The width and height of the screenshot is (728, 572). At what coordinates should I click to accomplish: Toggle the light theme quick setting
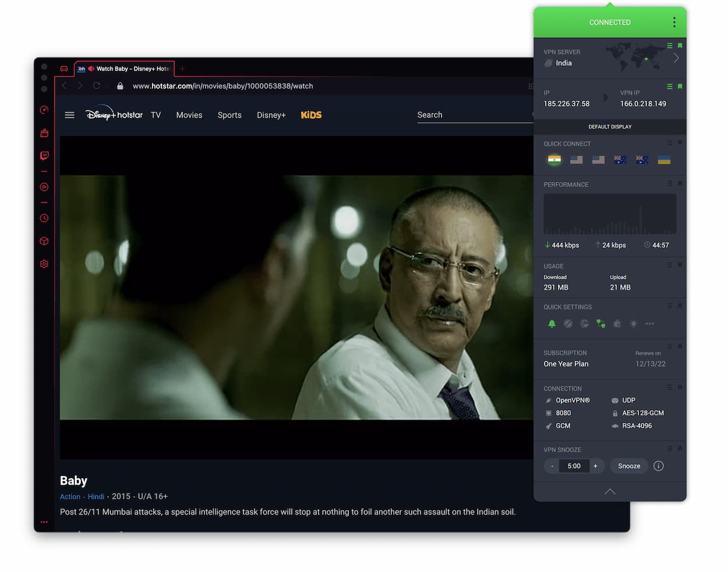[x=634, y=324]
